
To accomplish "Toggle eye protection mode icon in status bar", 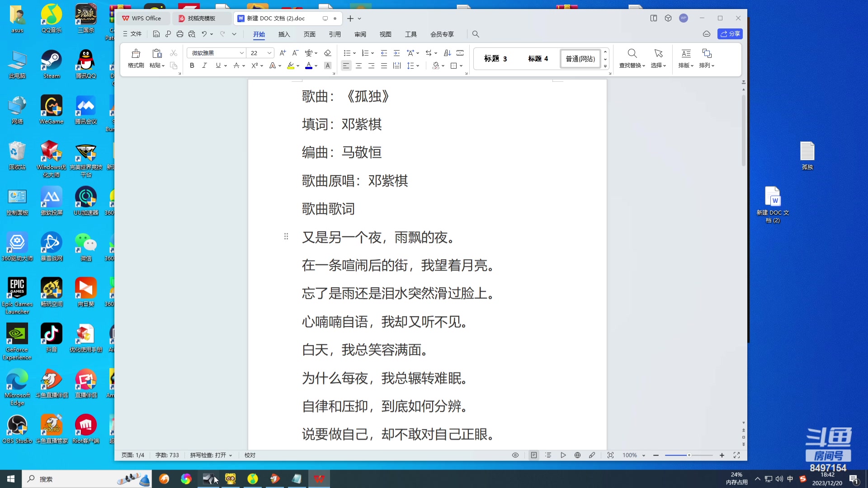I will click(x=515, y=455).
